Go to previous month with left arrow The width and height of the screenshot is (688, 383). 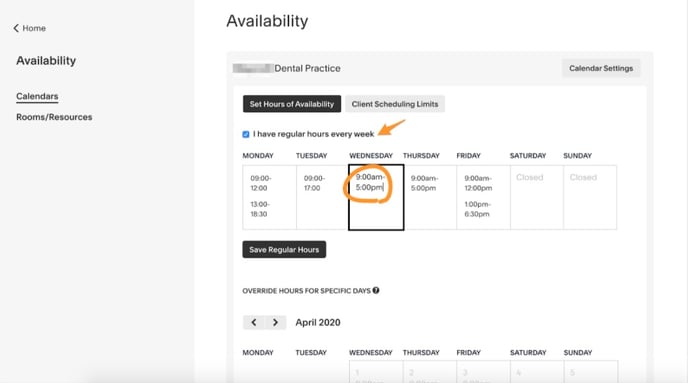[x=254, y=322]
